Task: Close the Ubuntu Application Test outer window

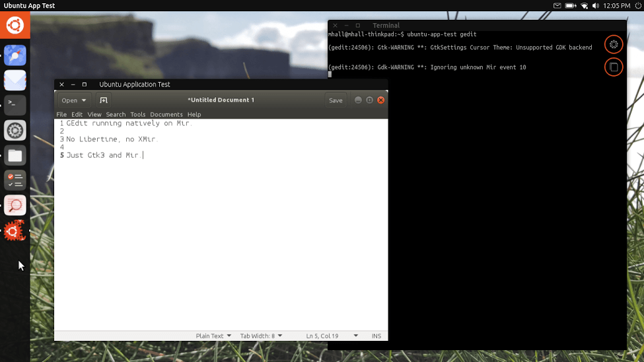Action: pos(61,85)
